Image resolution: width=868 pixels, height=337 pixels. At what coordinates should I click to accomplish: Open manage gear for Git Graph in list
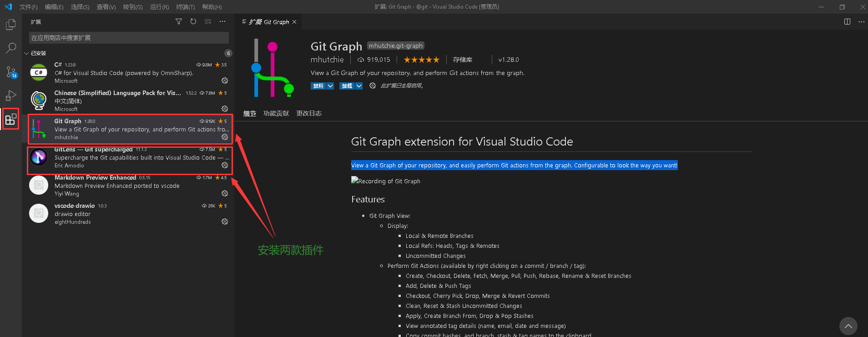click(x=225, y=137)
